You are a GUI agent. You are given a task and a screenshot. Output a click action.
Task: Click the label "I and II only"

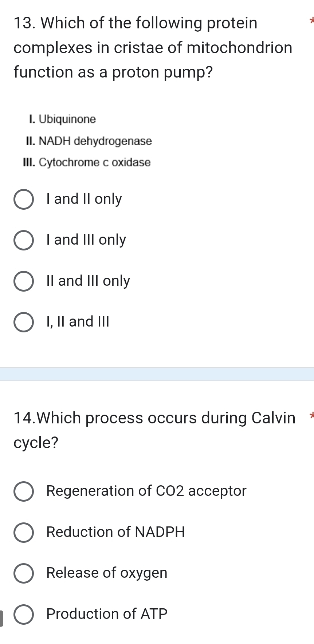(84, 199)
